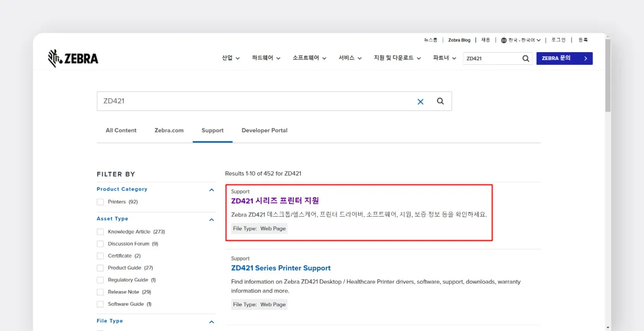Image resolution: width=644 pixels, height=331 pixels.
Task: Open the 산업 navigation dropdown
Action: tap(231, 58)
